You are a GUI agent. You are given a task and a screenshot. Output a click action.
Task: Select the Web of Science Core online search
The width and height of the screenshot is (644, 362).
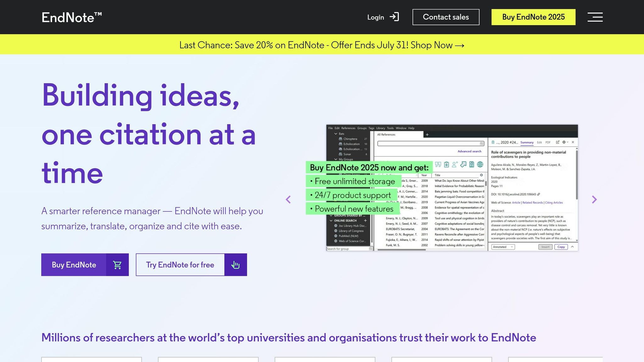pyautogui.click(x=350, y=241)
